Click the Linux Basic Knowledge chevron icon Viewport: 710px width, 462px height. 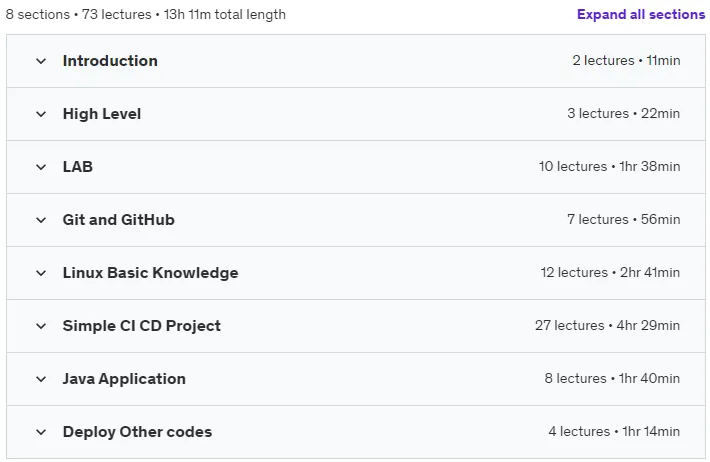click(41, 273)
